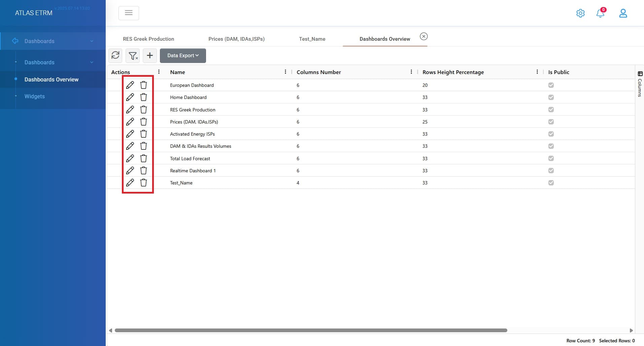644x346 pixels.
Task: Sort by the Is Public header
Action: coord(558,72)
